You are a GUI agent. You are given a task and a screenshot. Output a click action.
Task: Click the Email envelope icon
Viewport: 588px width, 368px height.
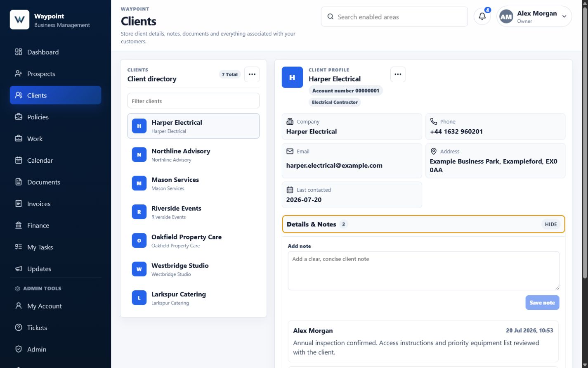point(290,151)
